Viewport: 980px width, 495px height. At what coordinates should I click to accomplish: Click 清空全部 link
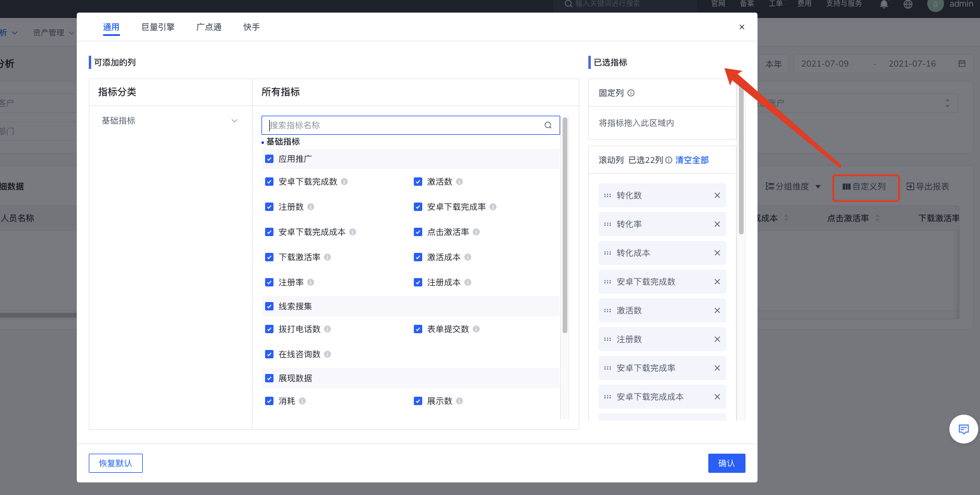(692, 160)
